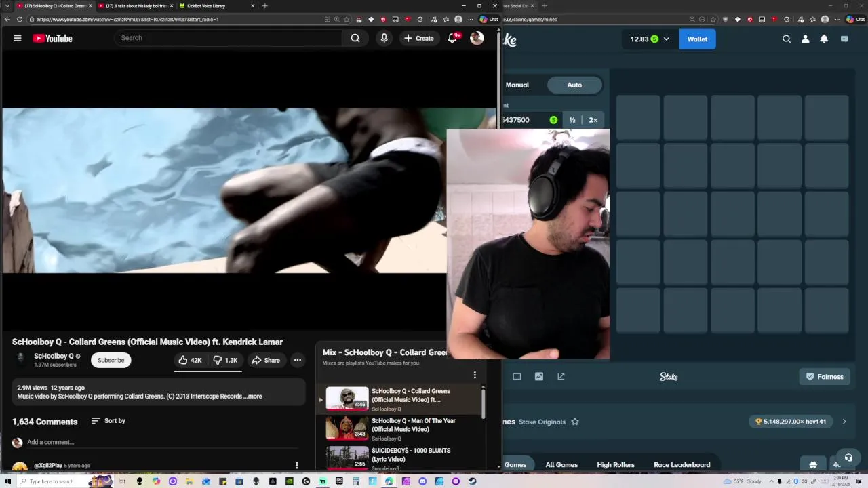Open the YouTube account avatar menu
This screenshot has width=868, height=488.
pos(477,38)
